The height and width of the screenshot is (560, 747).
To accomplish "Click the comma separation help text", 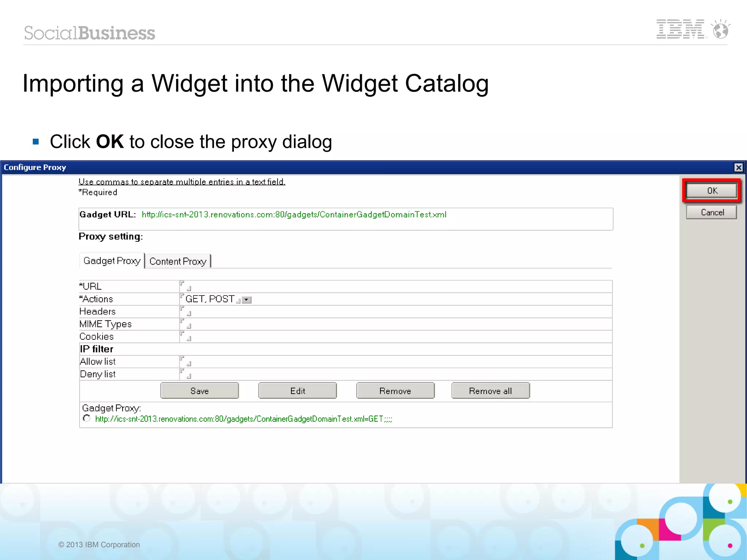I will (182, 182).
